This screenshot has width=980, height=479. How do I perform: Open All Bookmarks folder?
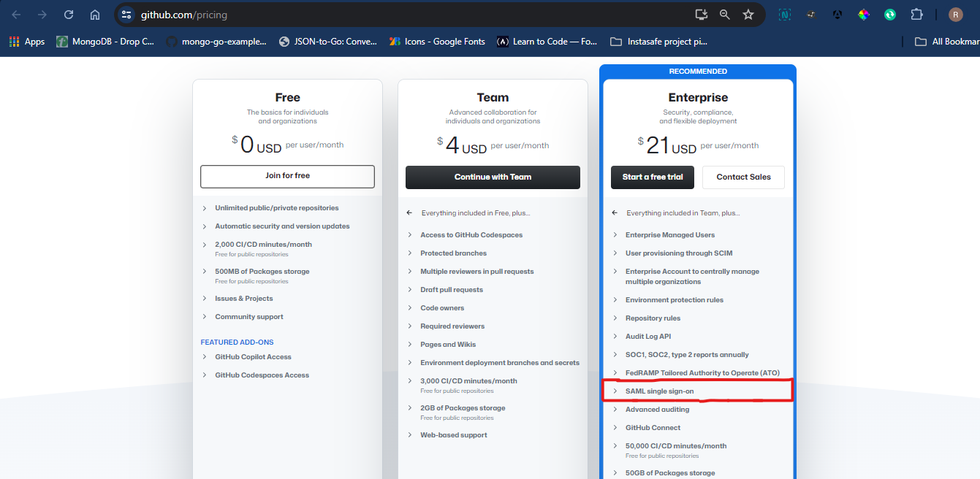[x=946, y=42]
